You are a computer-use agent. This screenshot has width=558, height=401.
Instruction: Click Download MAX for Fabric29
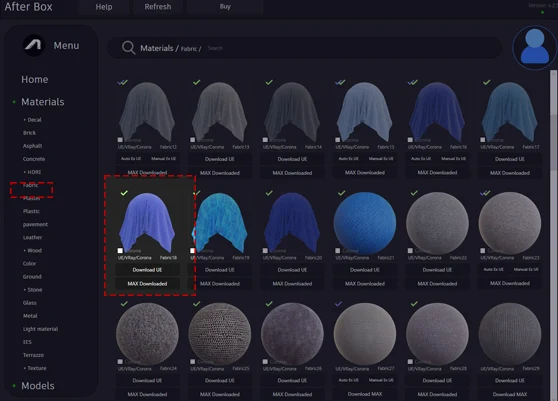pos(510,394)
